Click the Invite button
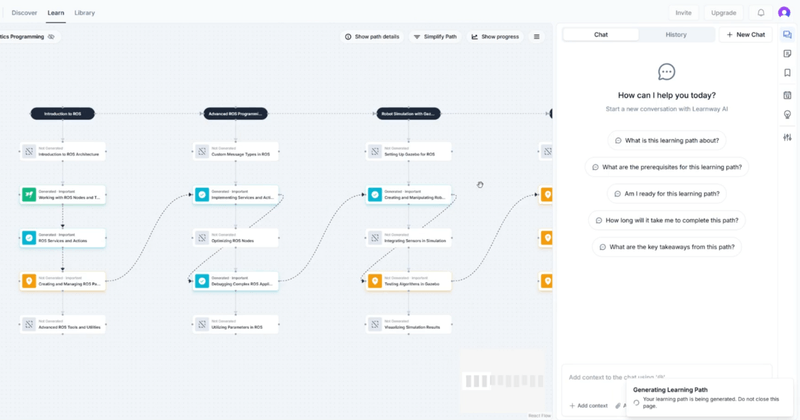 pyautogui.click(x=683, y=13)
